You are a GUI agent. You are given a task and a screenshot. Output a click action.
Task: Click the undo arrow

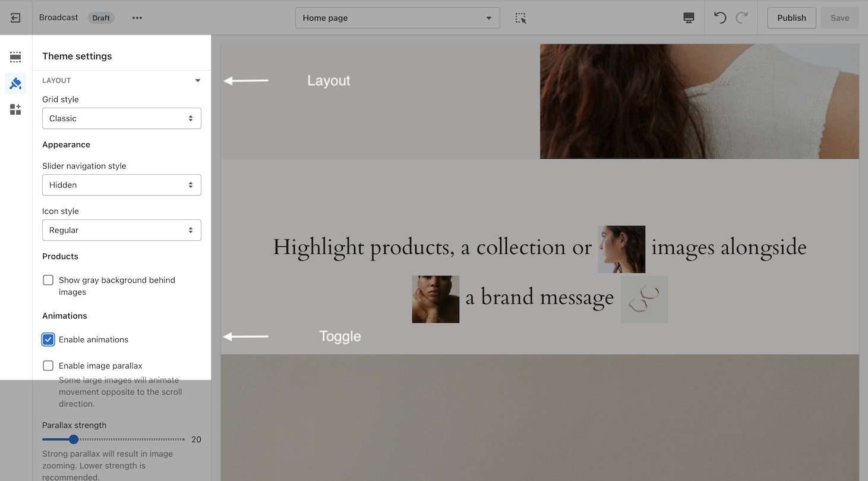coord(720,18)
